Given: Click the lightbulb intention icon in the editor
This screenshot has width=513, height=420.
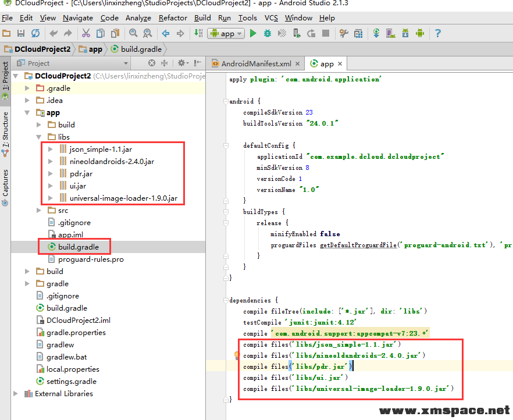Looking at the screenshot, I should [237, 355].
